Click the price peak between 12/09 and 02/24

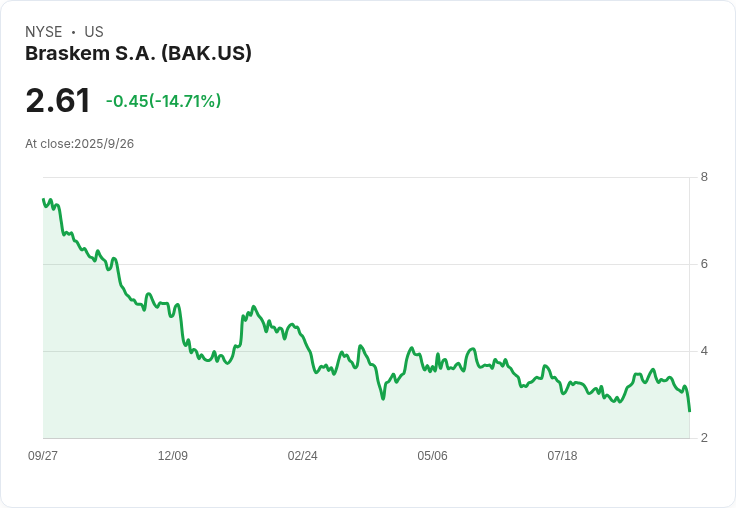(x=254, y=307)
